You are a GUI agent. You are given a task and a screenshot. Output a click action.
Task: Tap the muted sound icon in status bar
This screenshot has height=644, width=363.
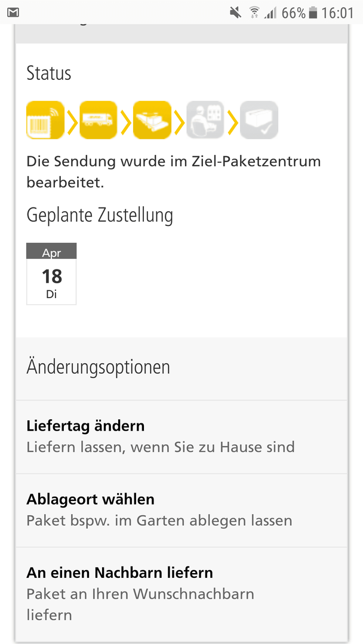click(236, 13)
